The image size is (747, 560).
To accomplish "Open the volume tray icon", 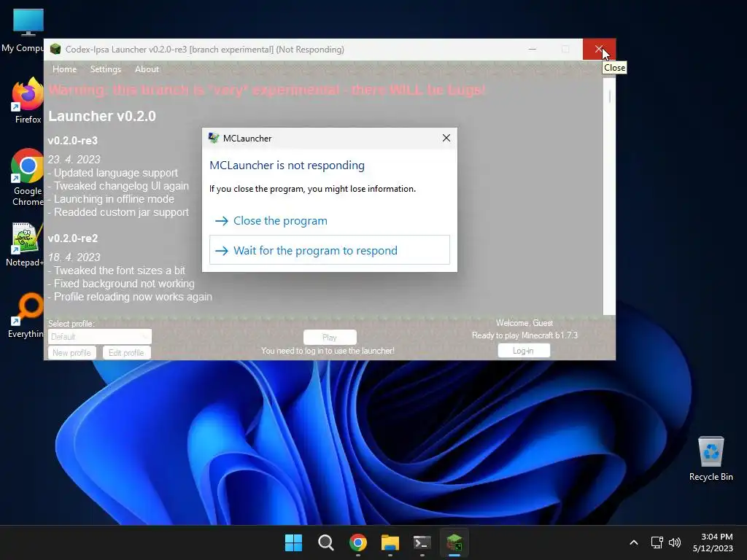I will 675,542.
